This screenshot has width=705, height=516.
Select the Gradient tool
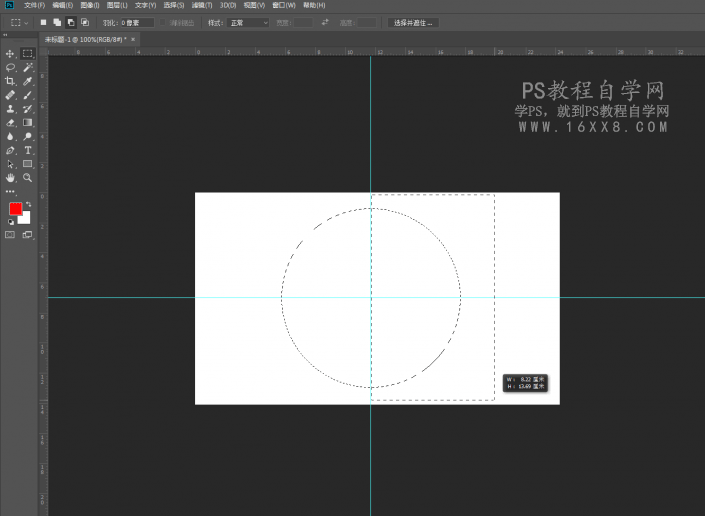point(27,123)
